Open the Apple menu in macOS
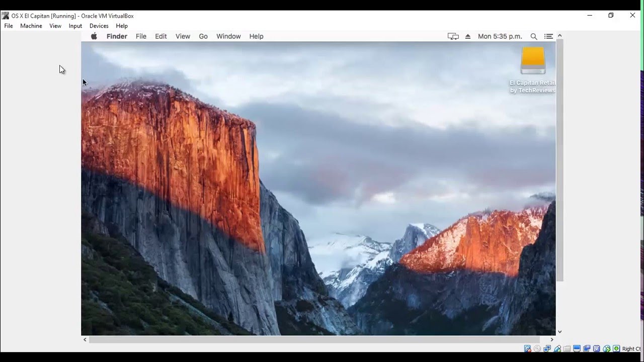The width and height of the screenshot is (644, 362). 94,36
